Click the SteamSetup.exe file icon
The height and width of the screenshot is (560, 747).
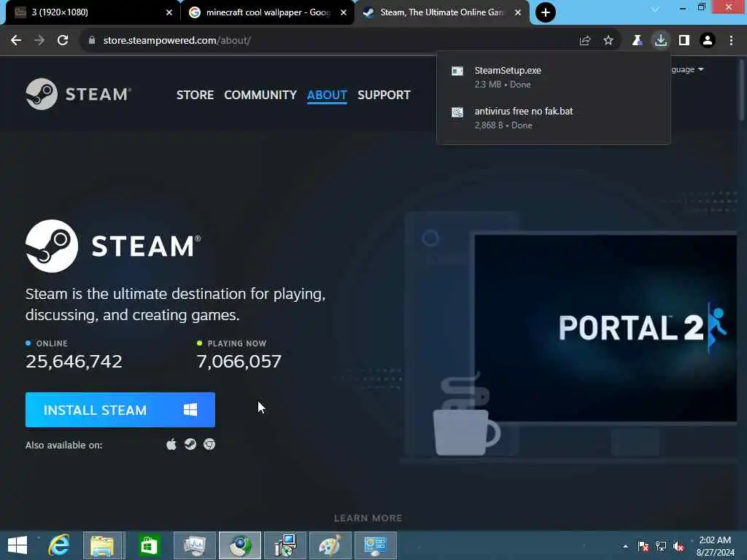click(457, 71)
